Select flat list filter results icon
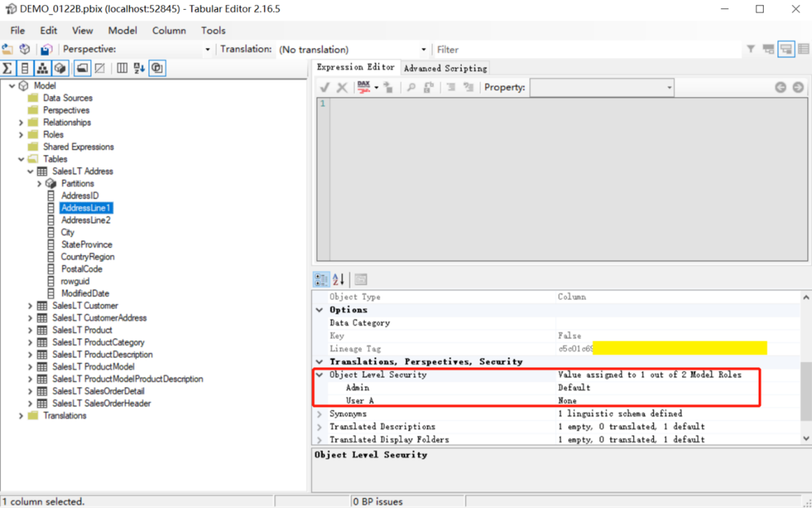Screen dimensions: 812x508 click(x=804, y=49)
